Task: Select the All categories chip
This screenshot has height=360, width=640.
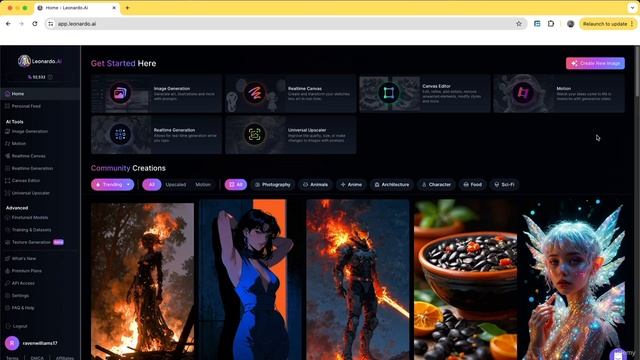Action: coord(236,184)
